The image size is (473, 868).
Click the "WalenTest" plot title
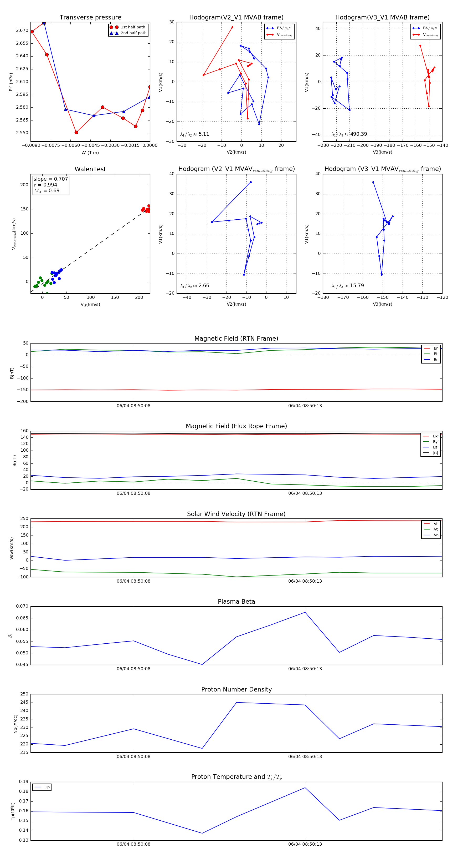click(x=90, y=169)
